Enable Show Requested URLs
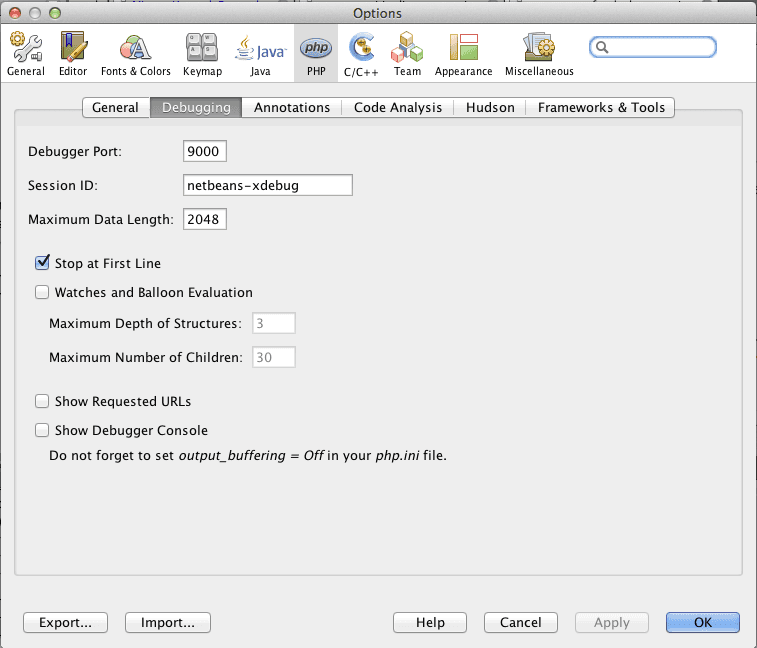 click(x=42, y=401)
